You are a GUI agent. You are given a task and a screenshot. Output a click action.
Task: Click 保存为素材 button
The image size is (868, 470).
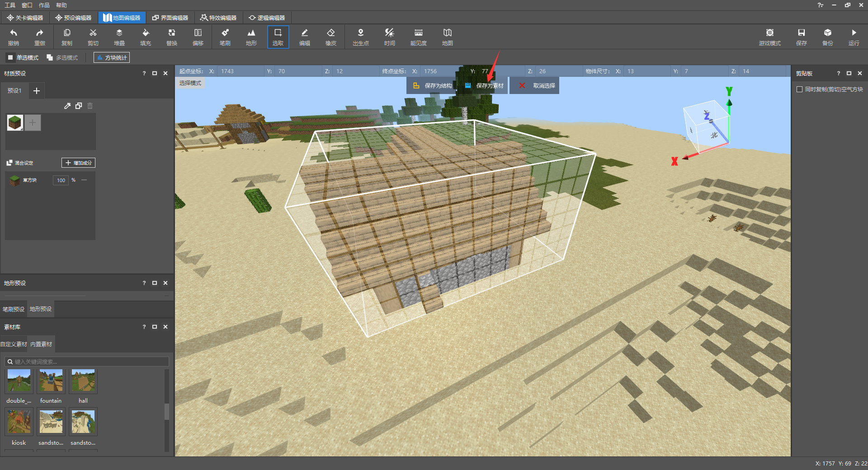point(484,85)
